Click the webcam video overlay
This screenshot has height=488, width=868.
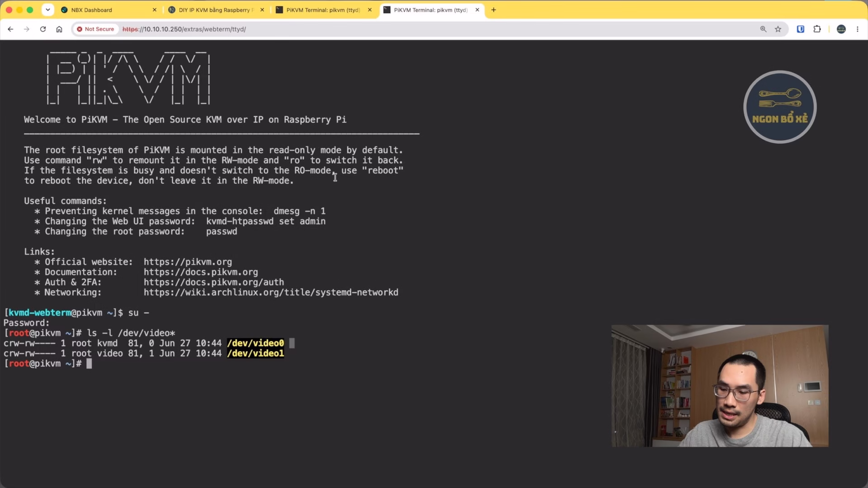click(x=720, y=386)
